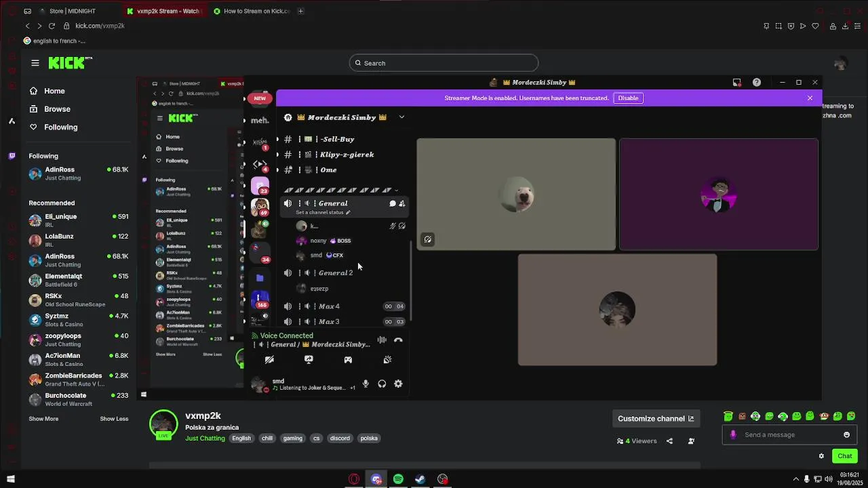The height and width of the screenshot is (488, 868).
Task: Disconnect from Discord voice call
Action: [398, 340]
